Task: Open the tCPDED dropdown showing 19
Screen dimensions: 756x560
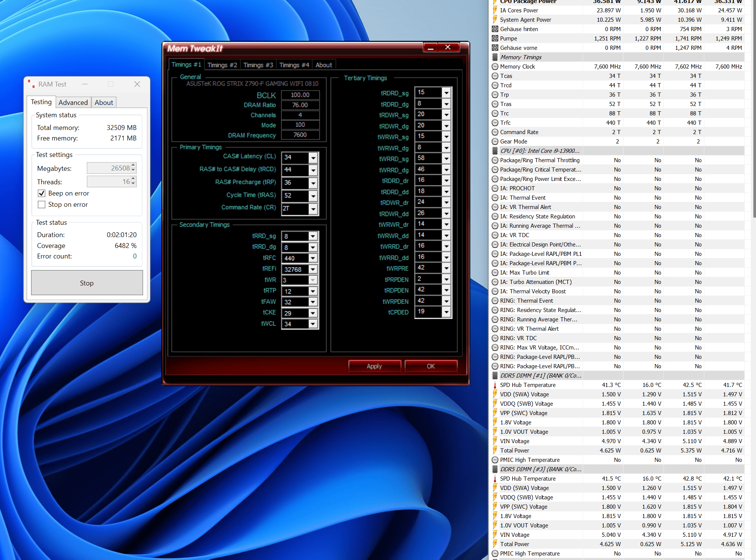Action: click(x=446, y=312)
